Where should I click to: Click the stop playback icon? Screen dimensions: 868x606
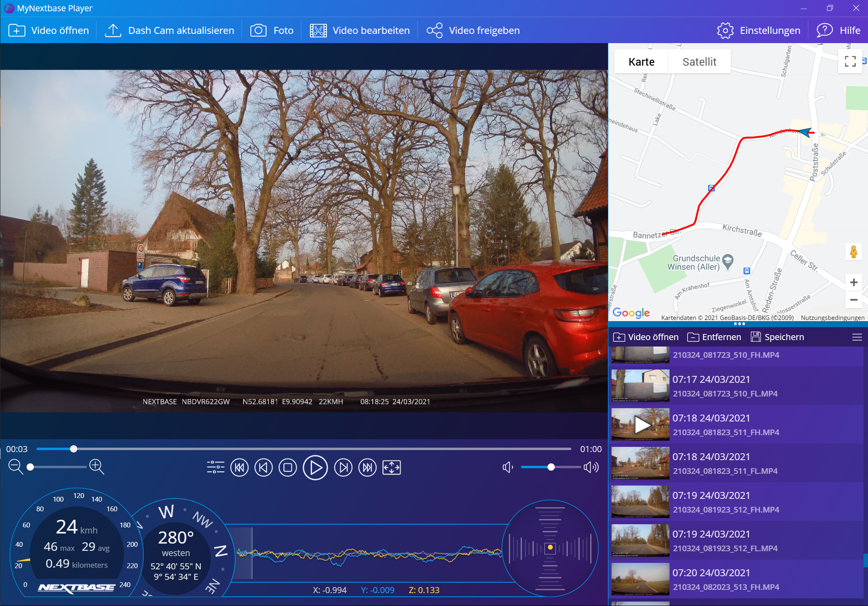tap(287, 467)
